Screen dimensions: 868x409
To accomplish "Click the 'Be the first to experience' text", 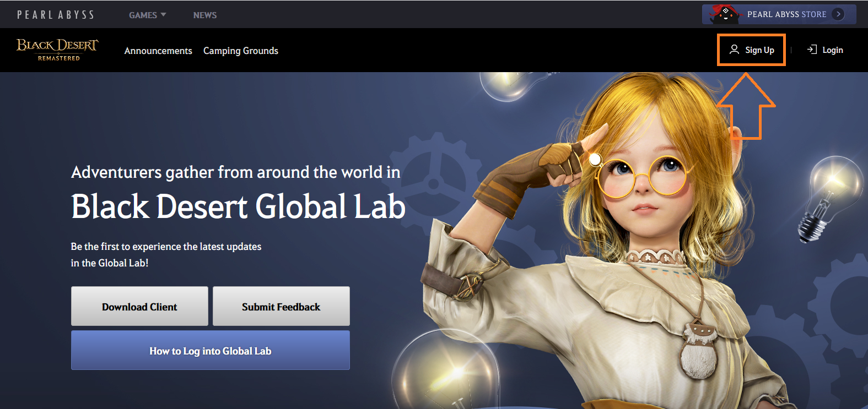I will coord(166,247).
